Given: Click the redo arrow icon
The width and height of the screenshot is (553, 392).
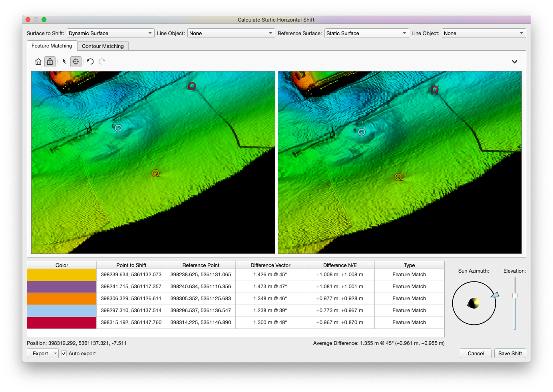Looking at the screenshot, I should click(102, 61).
